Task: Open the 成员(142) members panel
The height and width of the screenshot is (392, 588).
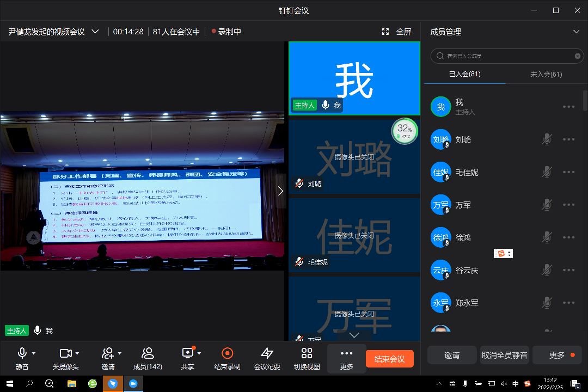Action: click(x=148, y=353)
